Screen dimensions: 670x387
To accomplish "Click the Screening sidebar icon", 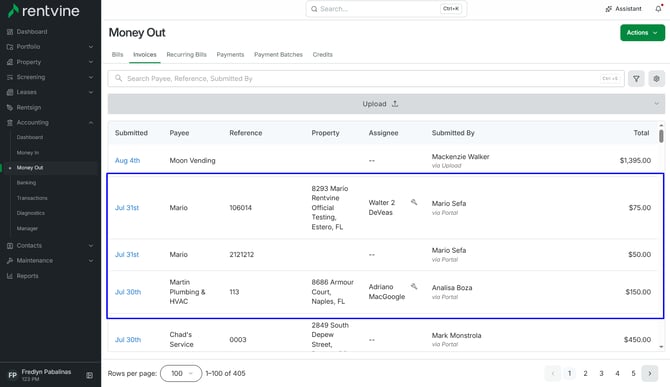I will [10, 77].
